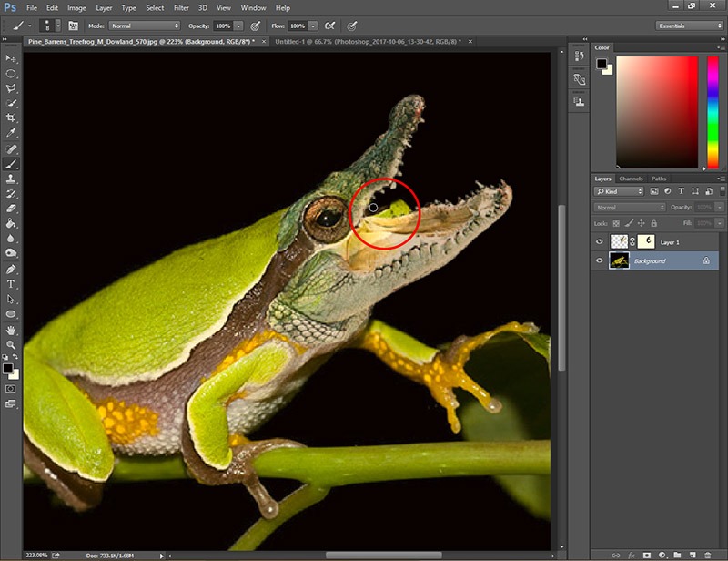Enable airbrush-style build-up icon
The image size is (728, 561).
coord(328,25)
